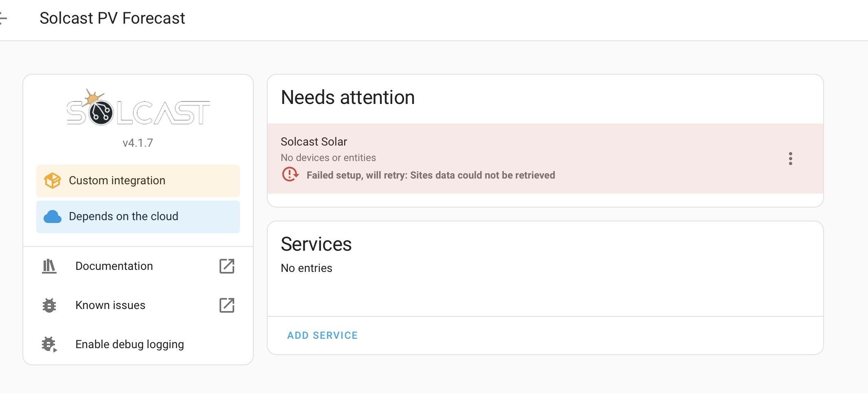Click the Known issues bug icon
Viewport: 868px width, 393px height.
tap(49, 305)
